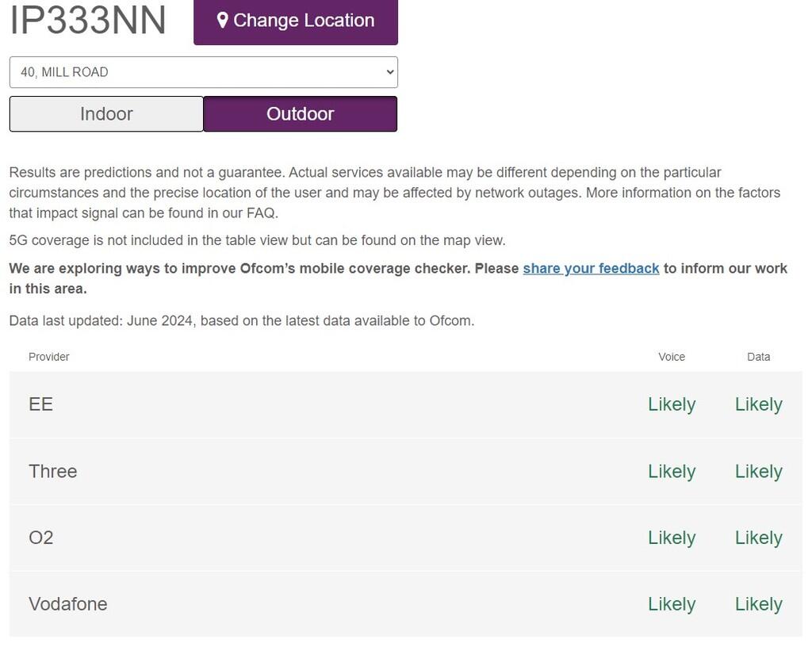Screen dimensions: 812x647
Task: Select the EE provider name
Action: [x=41, y=404]
